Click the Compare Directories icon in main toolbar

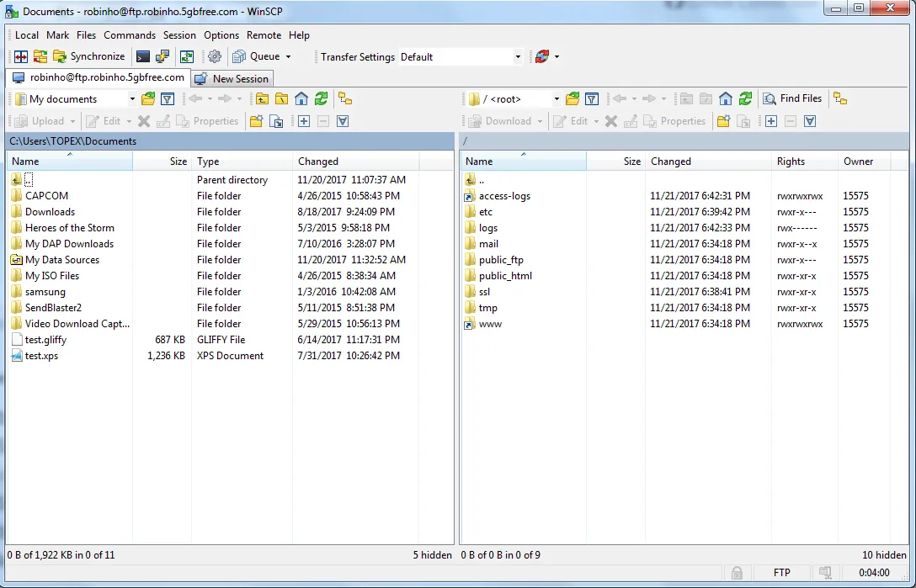[22, 56]
